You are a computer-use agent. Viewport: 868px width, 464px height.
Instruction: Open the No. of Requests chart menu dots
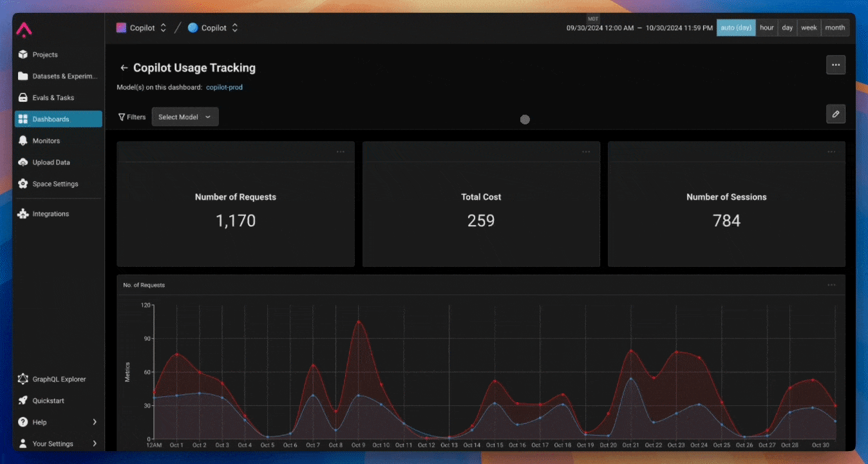[832, 285]
